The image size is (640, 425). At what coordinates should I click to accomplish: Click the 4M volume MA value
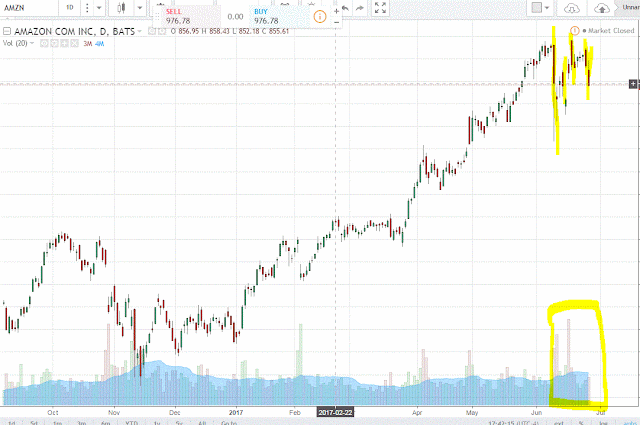(100, 43)
